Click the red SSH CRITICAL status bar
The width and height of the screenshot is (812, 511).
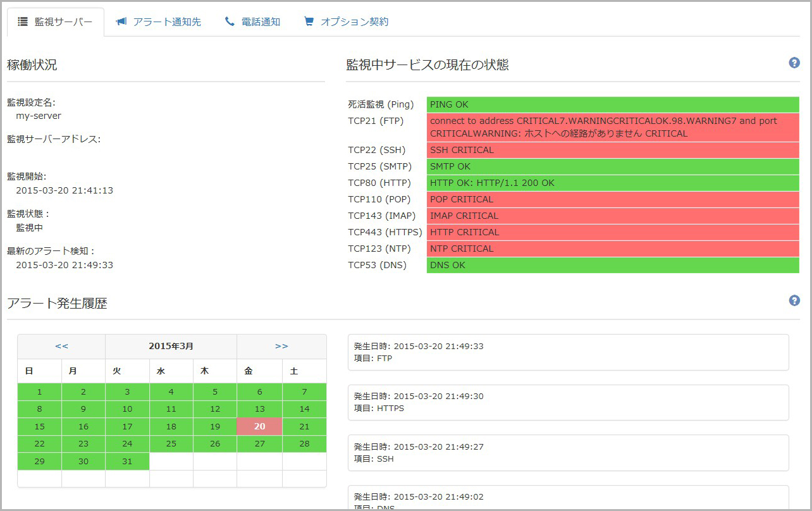coord(612,150)
